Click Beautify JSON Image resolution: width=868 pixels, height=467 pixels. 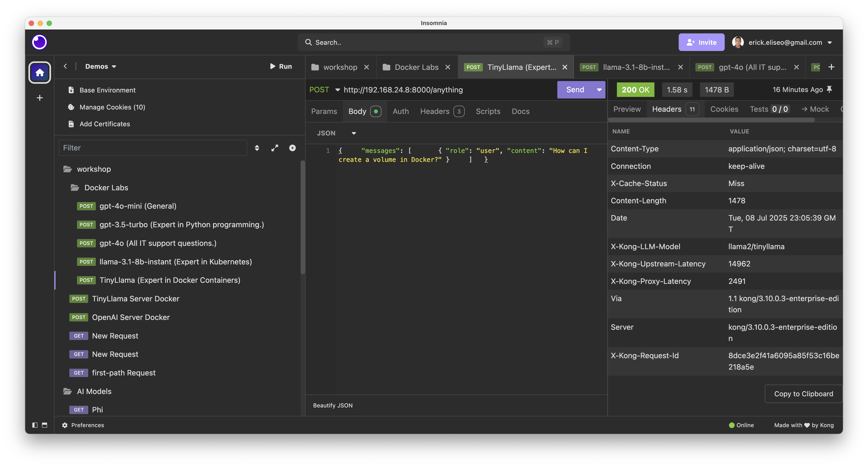[x=333, y=405]
